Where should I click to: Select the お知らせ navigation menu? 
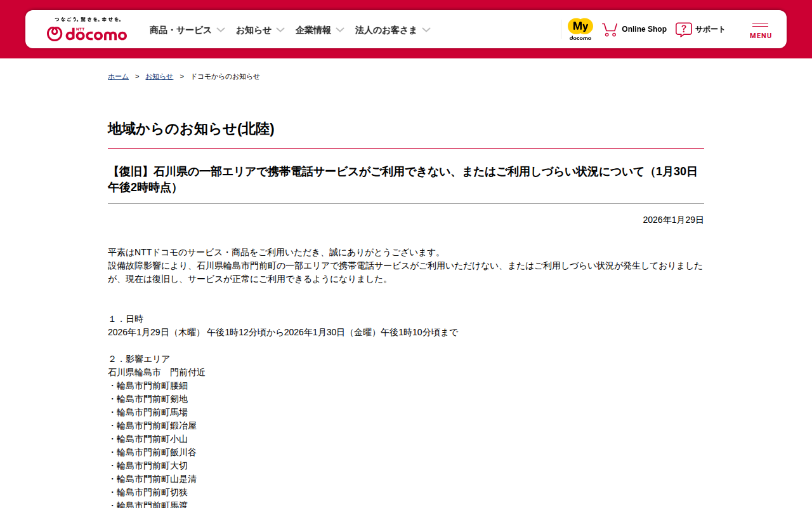coord(254,30)
